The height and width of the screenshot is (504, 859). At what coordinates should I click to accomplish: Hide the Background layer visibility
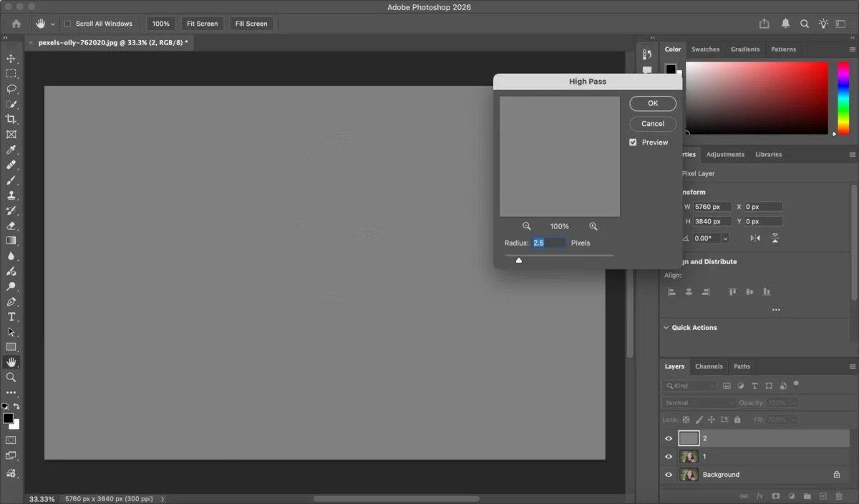coord(669,475)
